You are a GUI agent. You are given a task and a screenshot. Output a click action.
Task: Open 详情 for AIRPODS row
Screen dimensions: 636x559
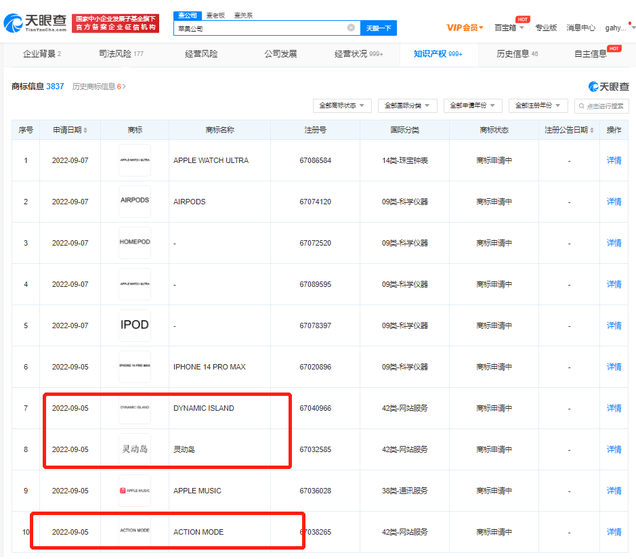614,202
